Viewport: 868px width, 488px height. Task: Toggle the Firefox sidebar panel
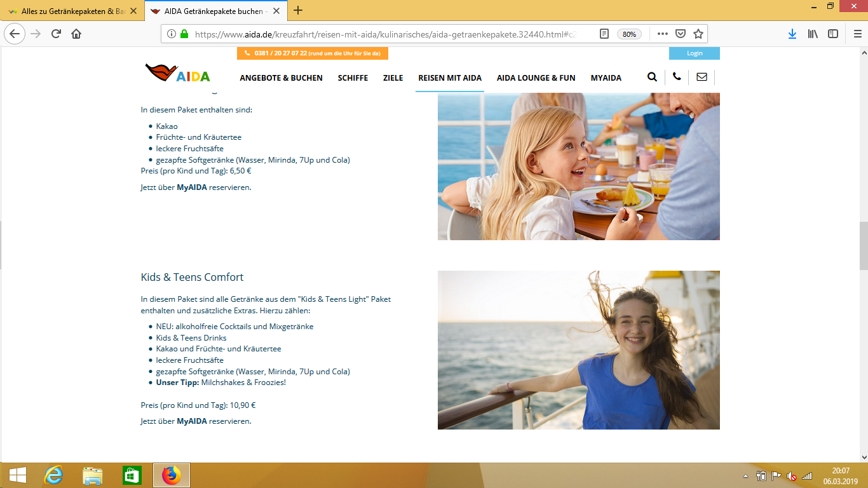pos(832,34)
